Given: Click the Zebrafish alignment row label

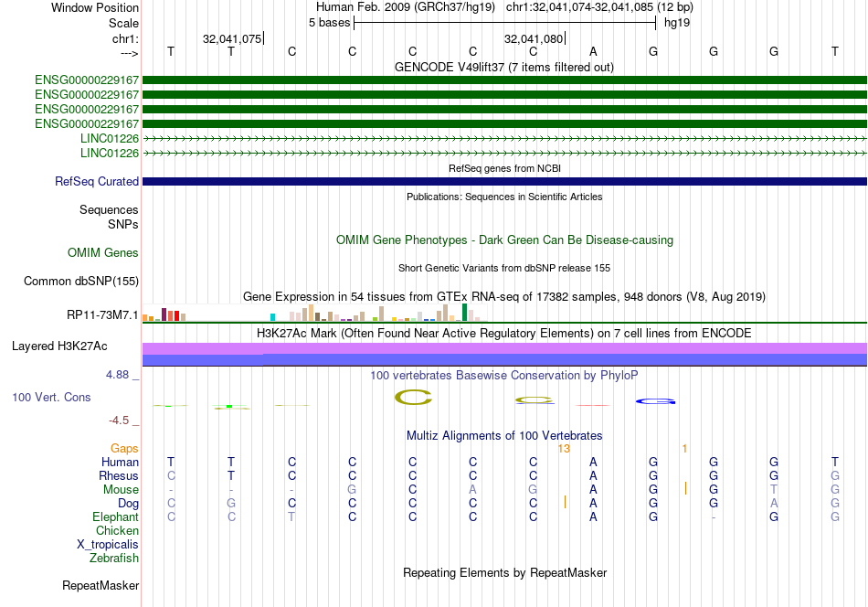Looking at the screenshot, I should 114,558.
